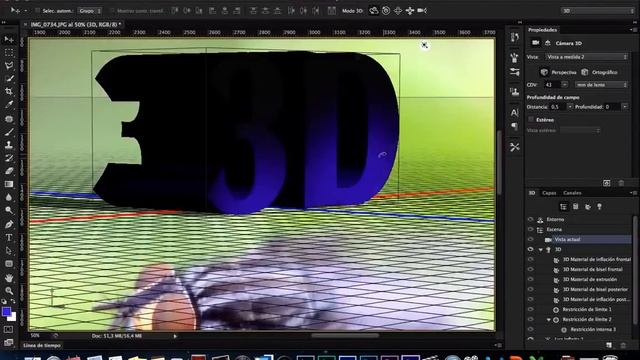The image size is (640, 360).
Task: Select Perspectiva camera projection
Action: 559,72
